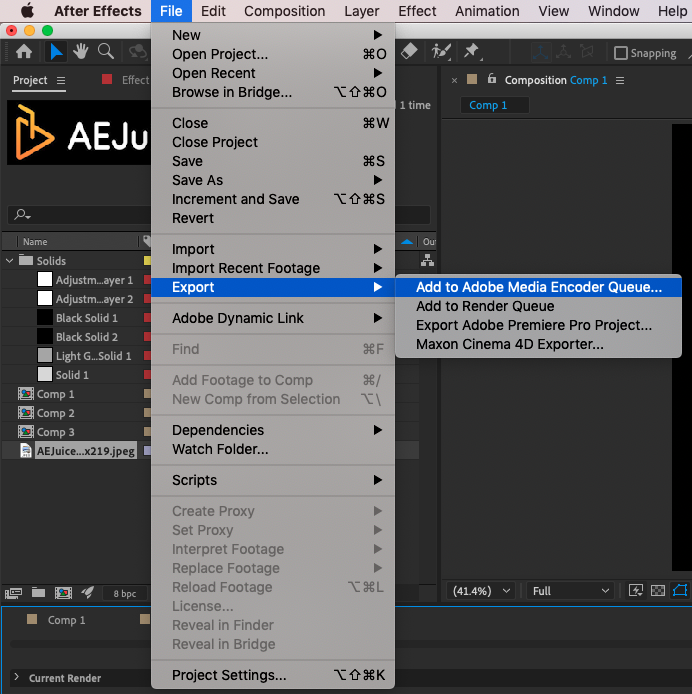Viewport: 692px width, 694px height.
Task: Click the Project Flowchart icon
Action: tap(427, 261)
